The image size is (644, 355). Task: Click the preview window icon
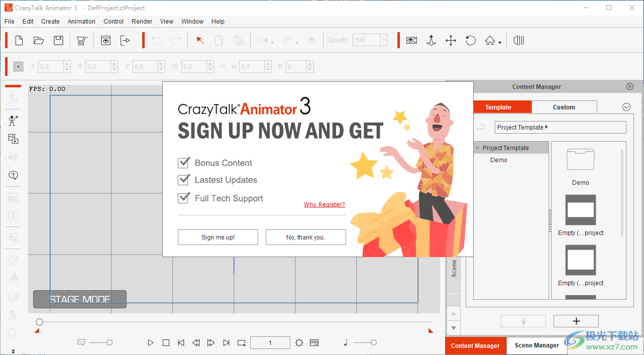coord(105,40)
